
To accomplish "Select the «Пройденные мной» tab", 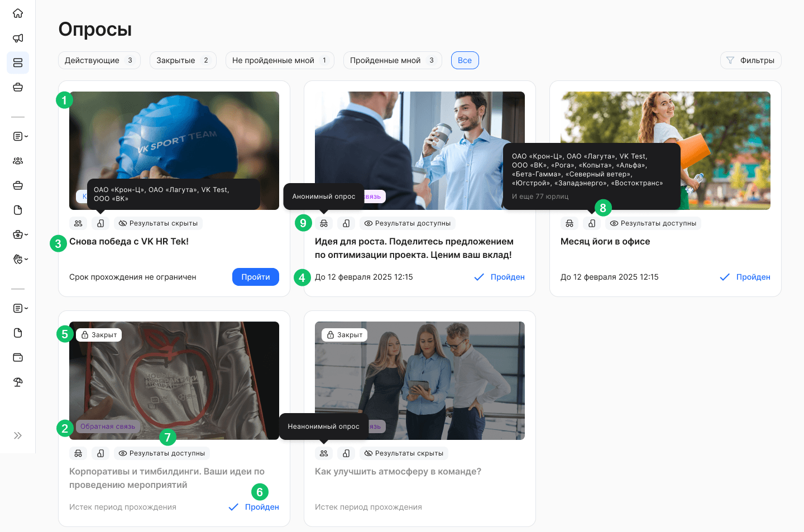I will pos(392,60).
